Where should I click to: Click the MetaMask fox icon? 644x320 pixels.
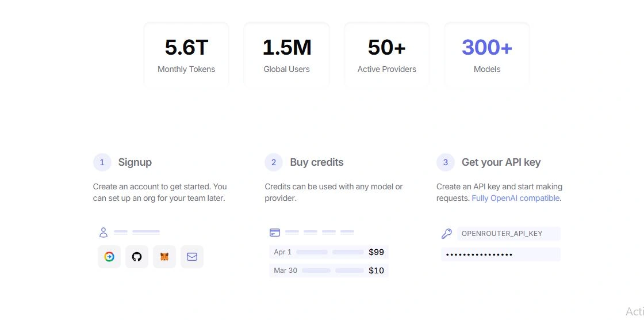tap(164, 257)
